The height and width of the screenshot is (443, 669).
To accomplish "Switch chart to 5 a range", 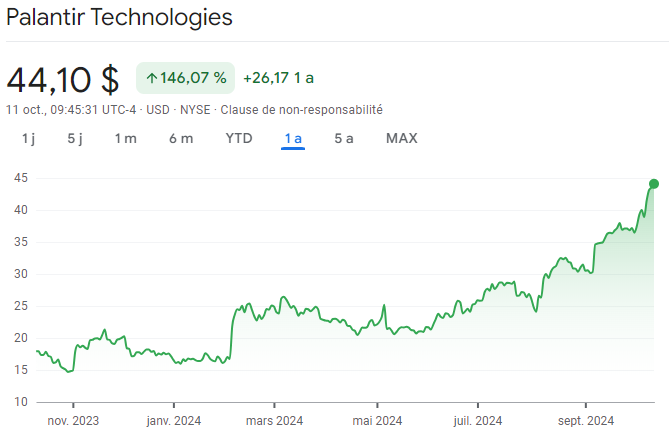I will (x=344, y=139).
